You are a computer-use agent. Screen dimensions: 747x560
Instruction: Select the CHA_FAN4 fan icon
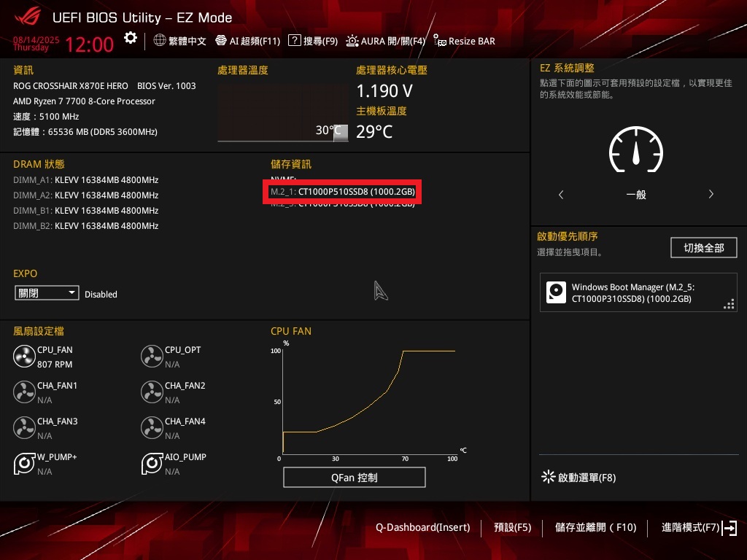point(152,427)
